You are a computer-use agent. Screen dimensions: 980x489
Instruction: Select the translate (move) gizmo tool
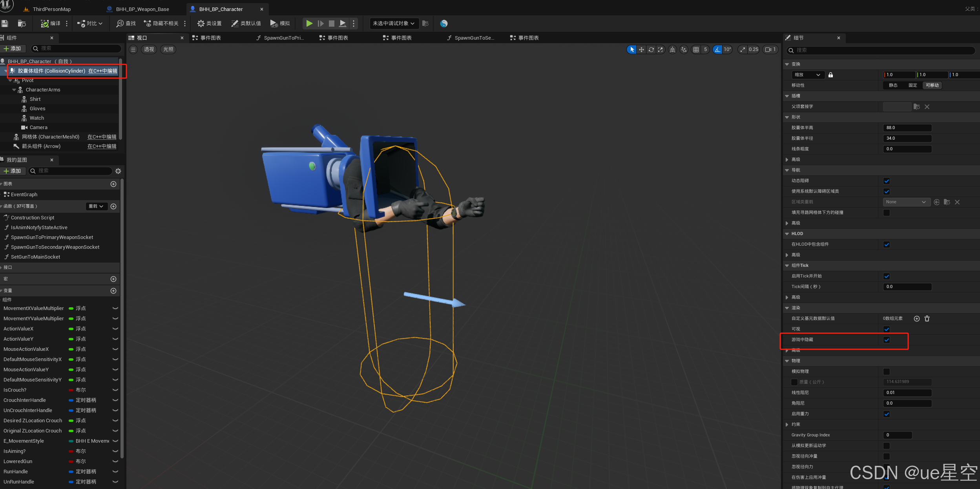click(641, 49)
